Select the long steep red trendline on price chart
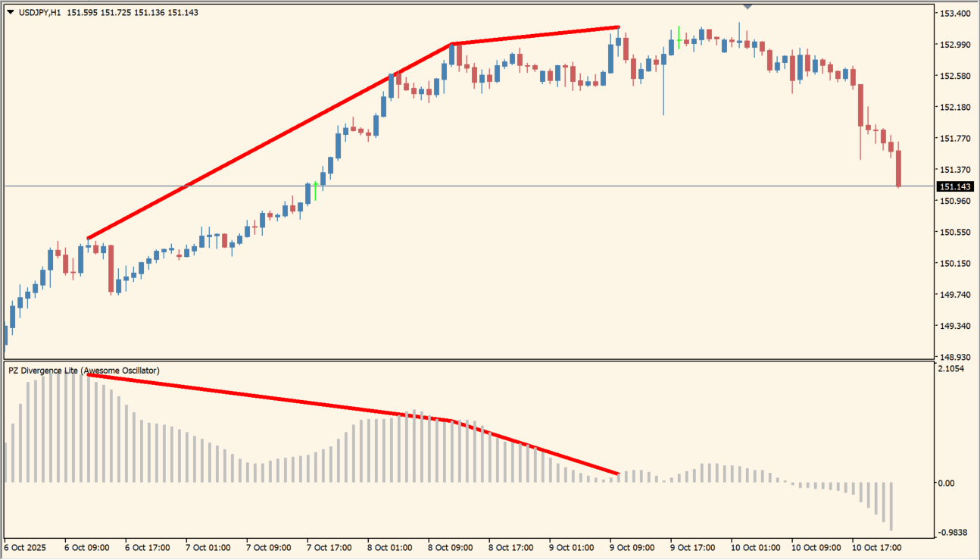Screen dimensions: 980x560 (269, 141)
